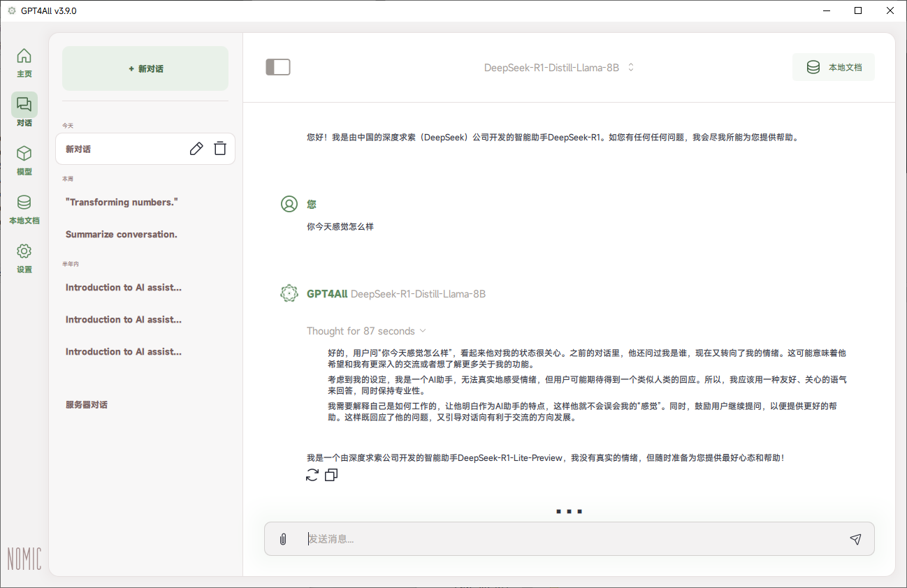Screen dimensions: 907x588
Task: Click the user message 你今天感觉怎么样
Action: 340,227
